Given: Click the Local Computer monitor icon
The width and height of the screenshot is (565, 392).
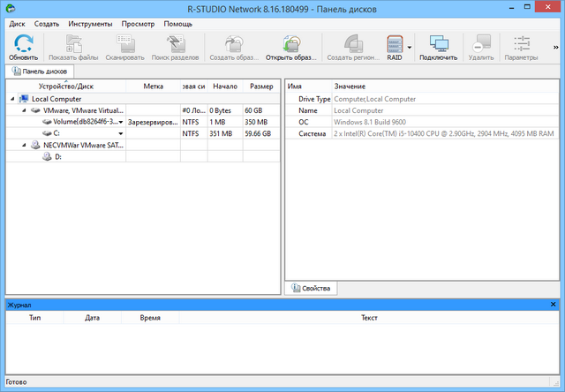Looking at the screenshot, I should pyautogui.click(x=24, y=98).
